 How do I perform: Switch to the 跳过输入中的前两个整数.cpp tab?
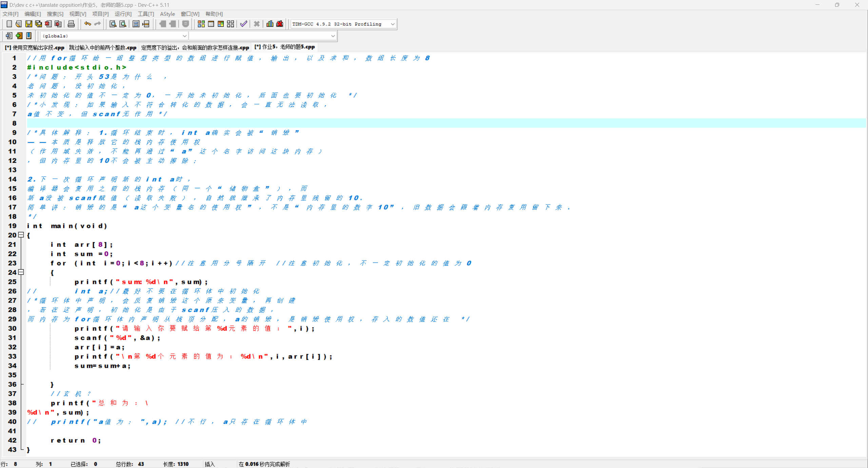tap(102, 47)
